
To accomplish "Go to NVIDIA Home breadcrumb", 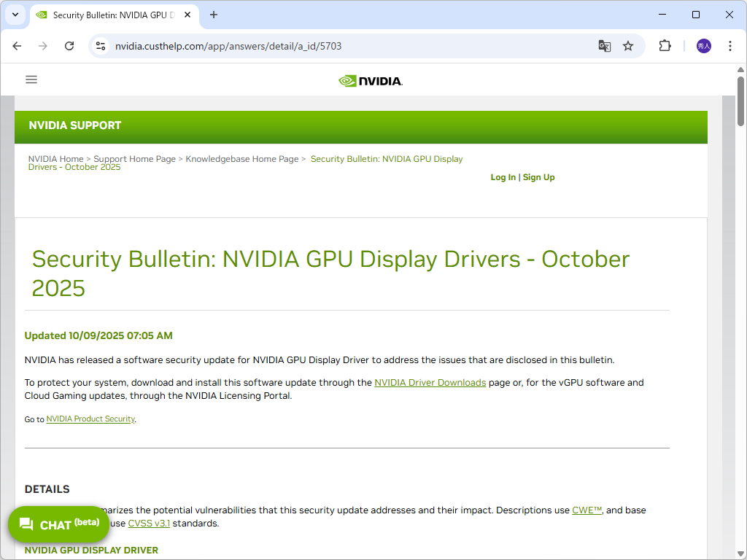I will [55, 159].
